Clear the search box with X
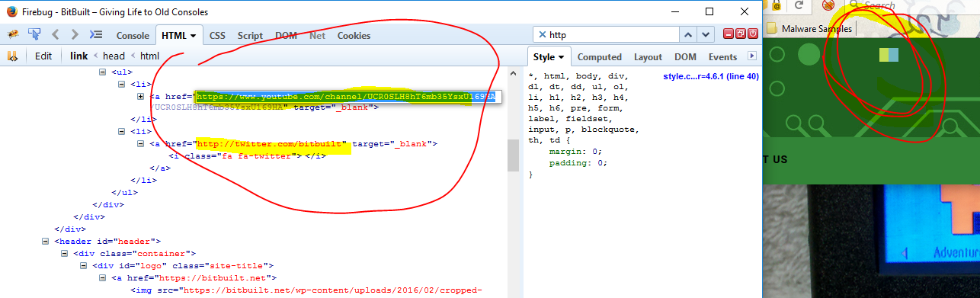The width and height of the screenshot is (980, 298). pos(543,35)
